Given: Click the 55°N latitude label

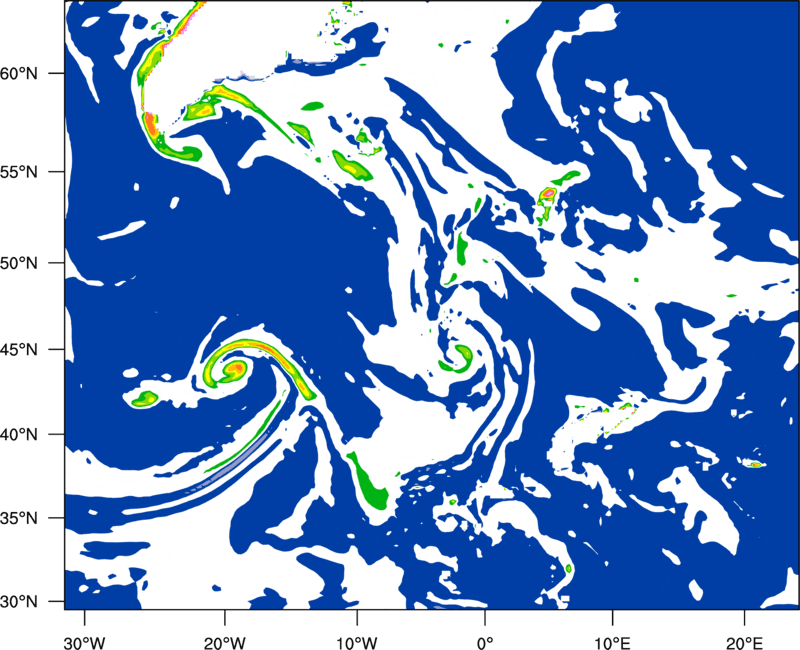Looking at the screenshot, I should 19,172.
